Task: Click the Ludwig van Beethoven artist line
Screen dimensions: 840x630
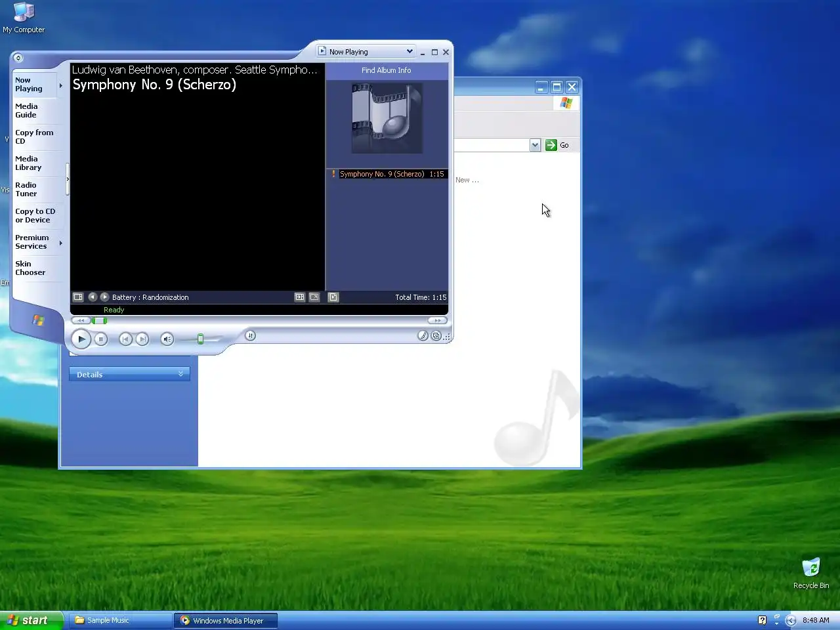Action: [194, 70]
